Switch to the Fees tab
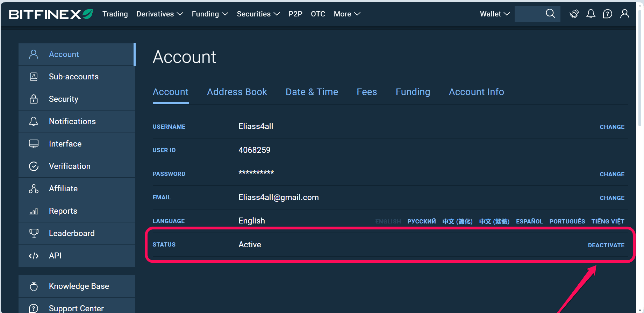The height and width of the screenshot is (313, 644). click(x=367, y=92)
